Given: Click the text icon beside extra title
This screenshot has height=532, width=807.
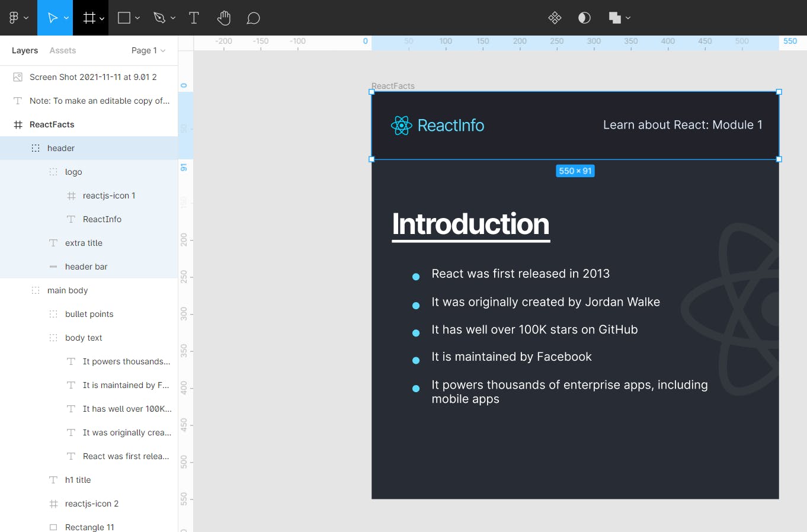Looking at the screenshot, I should coord(53,243).
